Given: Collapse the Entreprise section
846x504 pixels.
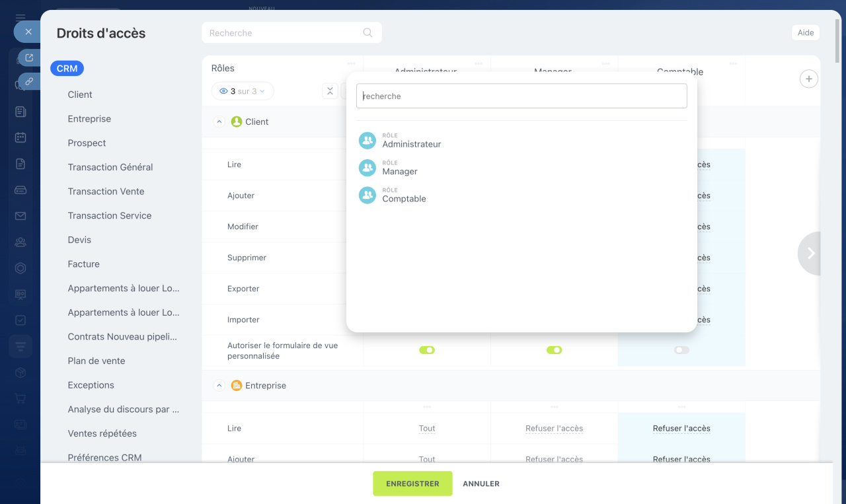Looking at the screenshot, I should (x=219, y=386).
